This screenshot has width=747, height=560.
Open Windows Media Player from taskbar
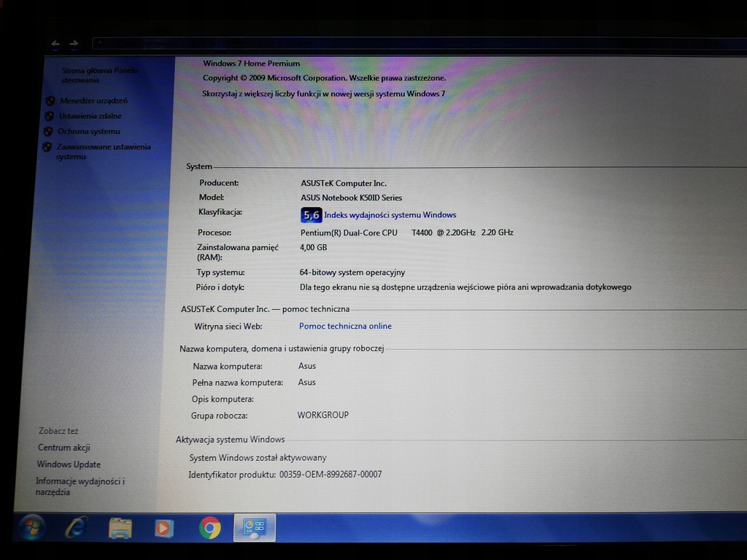click(x=164, y=528)
